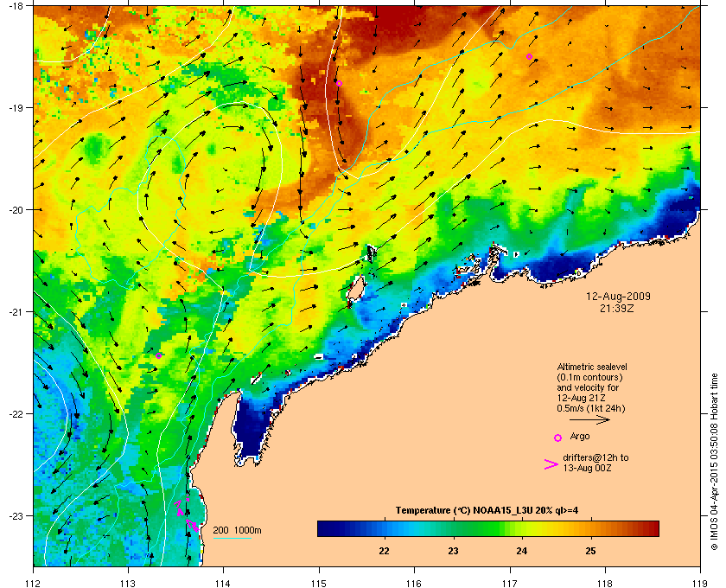This screenshot has width=726, height=588.
Task: Click the time label '21:39Z'
Action: click(617, 308)
